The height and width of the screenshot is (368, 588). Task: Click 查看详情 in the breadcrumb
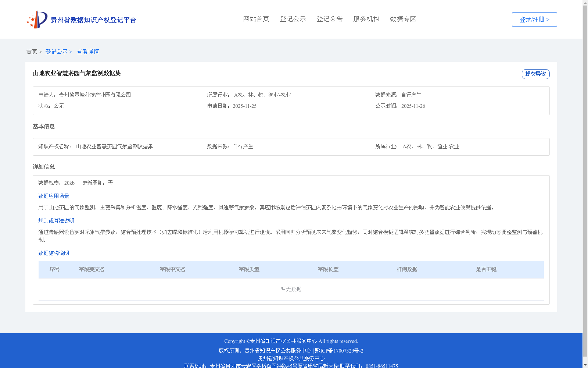(88, 52)
